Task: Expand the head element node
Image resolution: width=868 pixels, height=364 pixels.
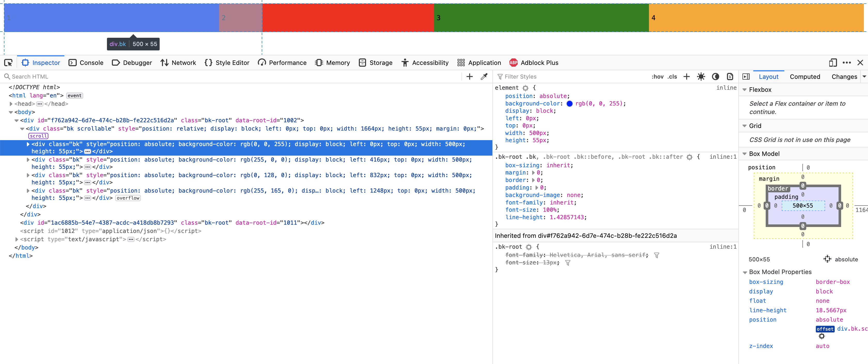Action: point(11,104)
